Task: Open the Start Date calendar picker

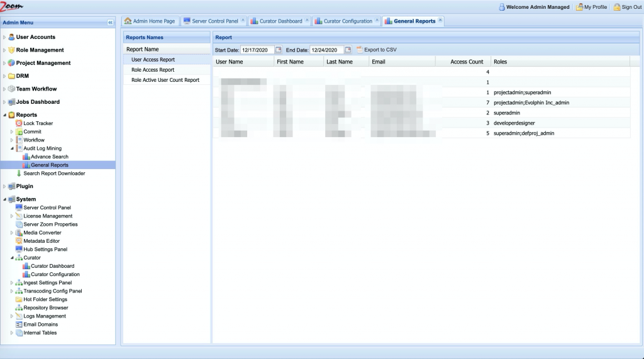Action: [279, 50]
